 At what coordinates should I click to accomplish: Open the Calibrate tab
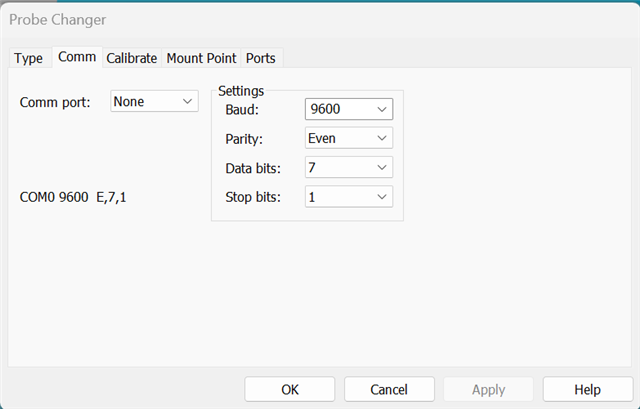(x=132, y=58)
